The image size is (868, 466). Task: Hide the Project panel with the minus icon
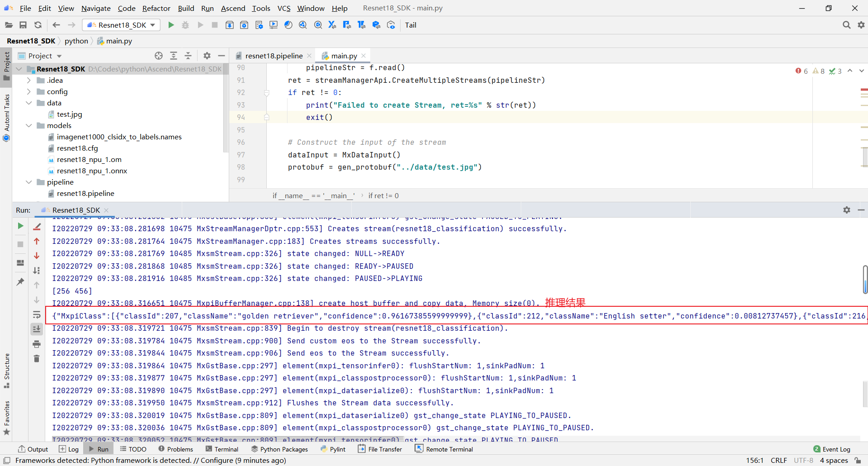[222, 56]
